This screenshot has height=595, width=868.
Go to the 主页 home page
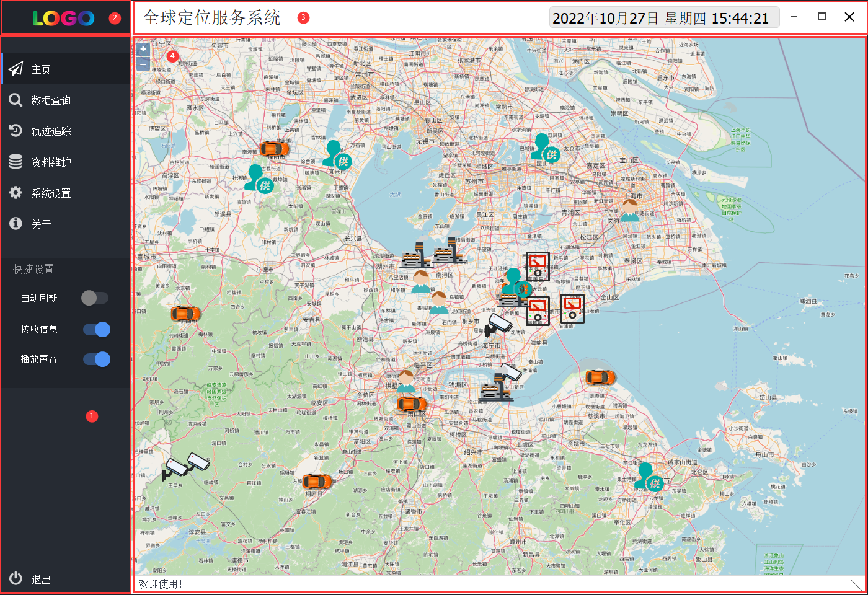coord(65,69)
